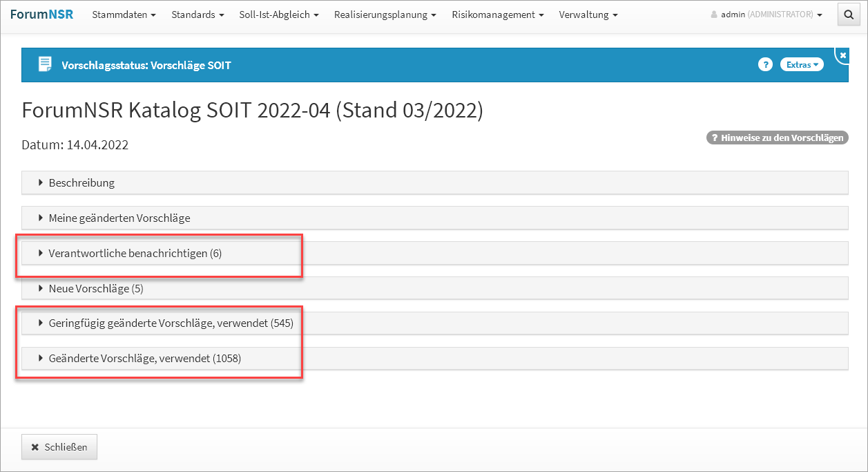868x472 pixels.
Task: Open the Realisierungsplanung menu
Action: tap(385, 15)
